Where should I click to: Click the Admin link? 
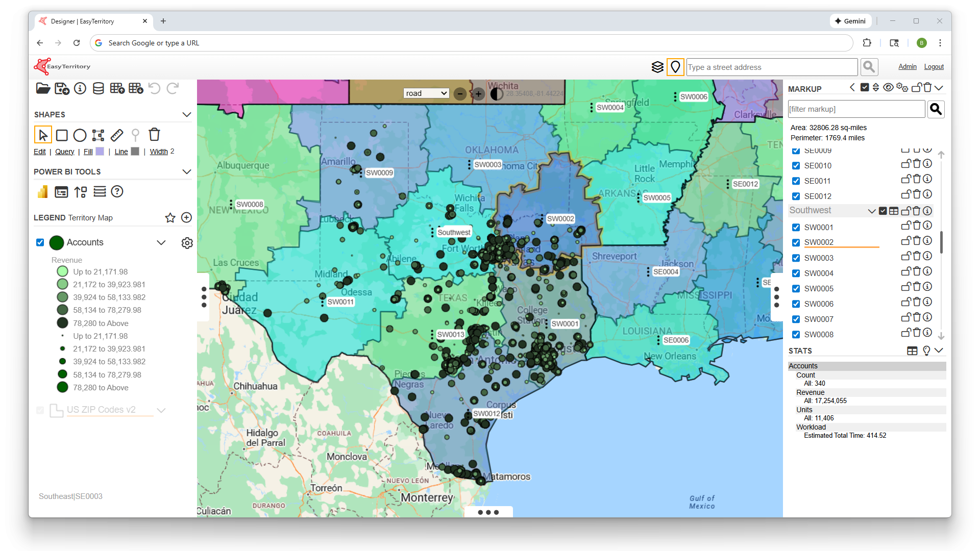pyautogui.click(x=907, y=67)
